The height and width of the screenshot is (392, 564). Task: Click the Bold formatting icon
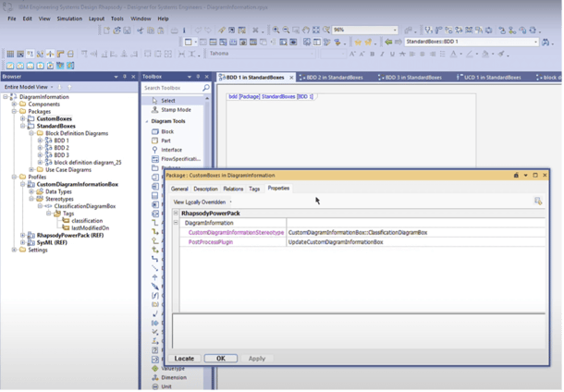pos(373,54)
